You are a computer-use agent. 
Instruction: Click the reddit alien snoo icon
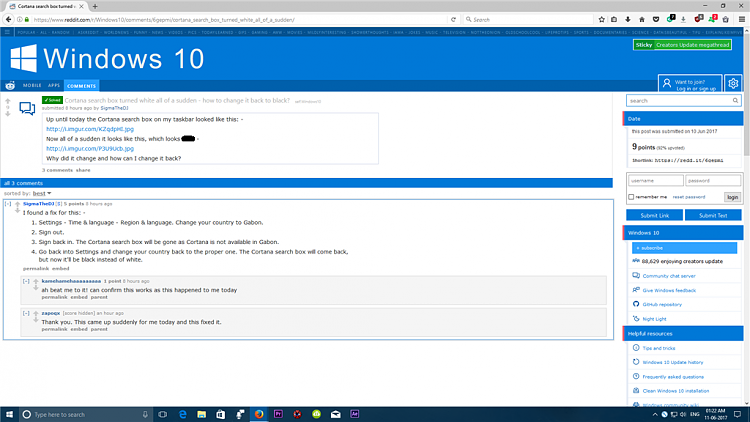click(10, 86)
